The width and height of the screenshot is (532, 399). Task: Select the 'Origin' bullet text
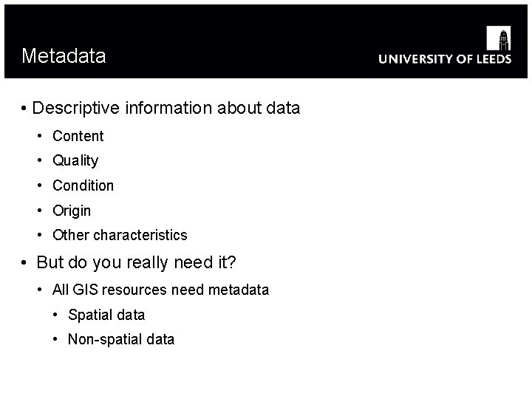coord(72,211)
